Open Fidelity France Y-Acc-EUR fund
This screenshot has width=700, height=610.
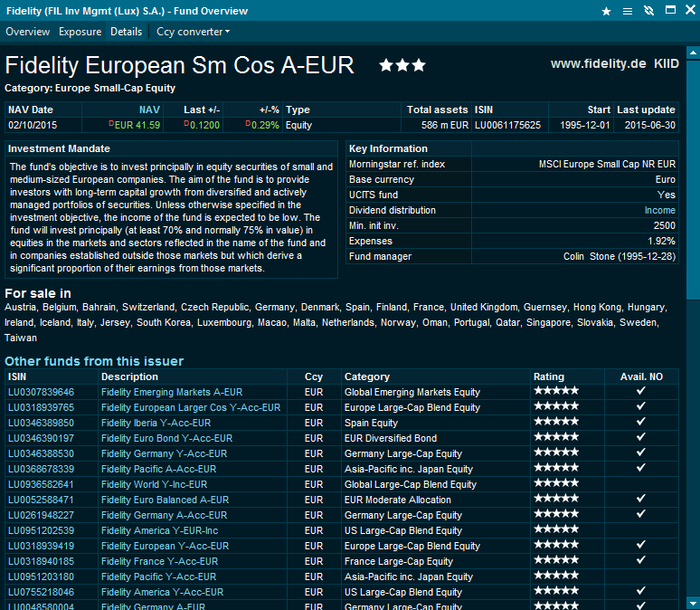tap(159, 562)
